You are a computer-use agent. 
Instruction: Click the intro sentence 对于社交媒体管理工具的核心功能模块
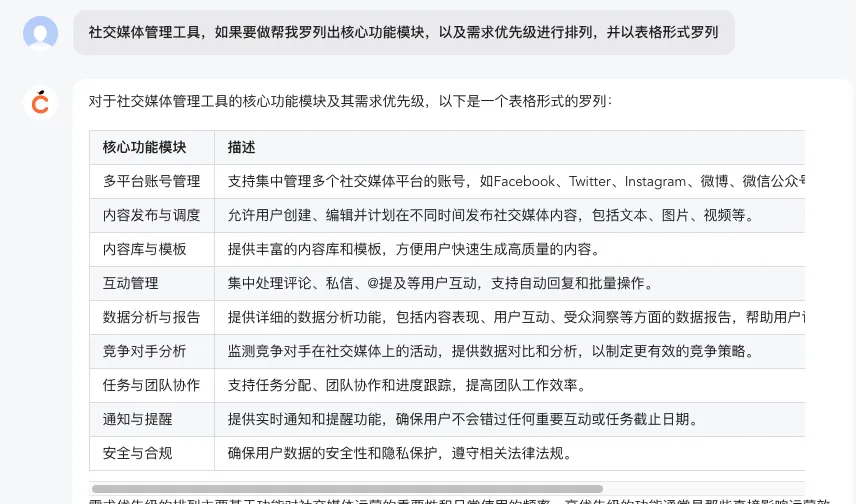coord(350,101)
